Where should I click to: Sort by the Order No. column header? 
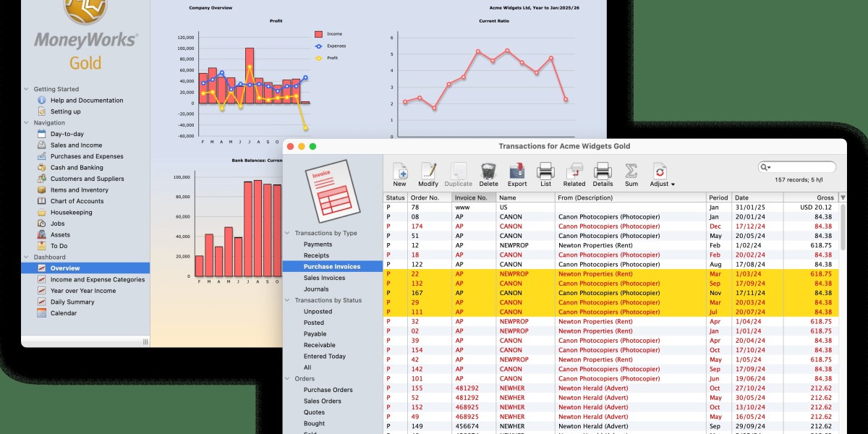(x=430, y=197)
